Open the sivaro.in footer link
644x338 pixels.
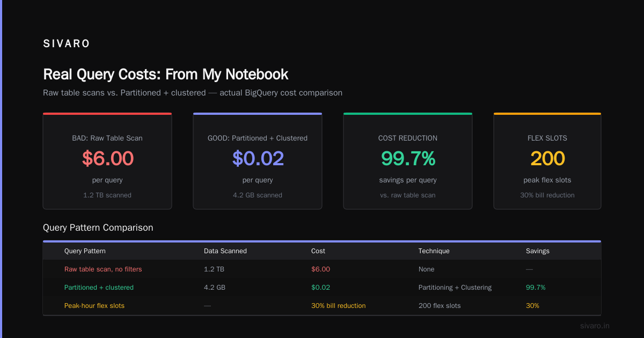[x=595, y=326]
